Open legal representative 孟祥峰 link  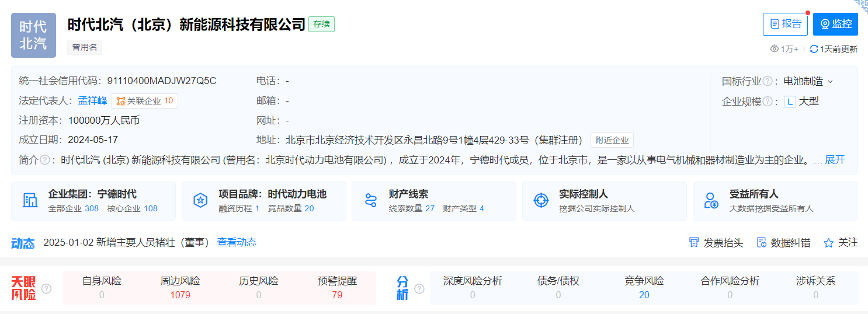click(92, 101)
